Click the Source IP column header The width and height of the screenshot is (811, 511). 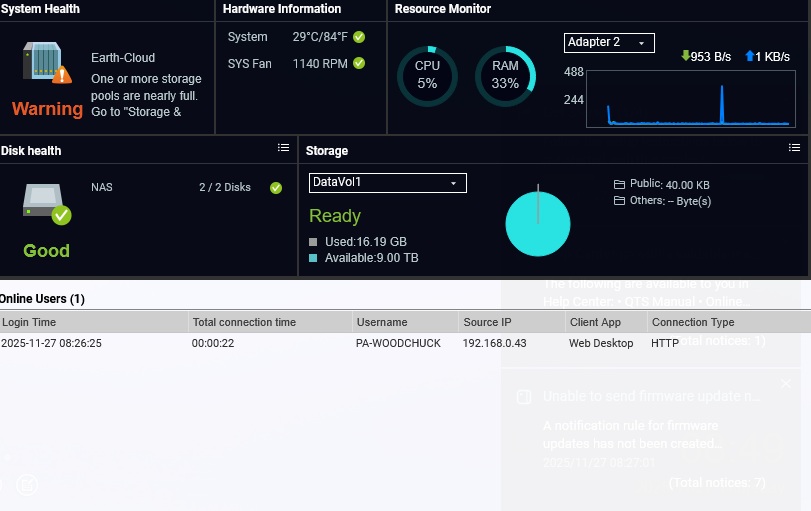[487, 322]
